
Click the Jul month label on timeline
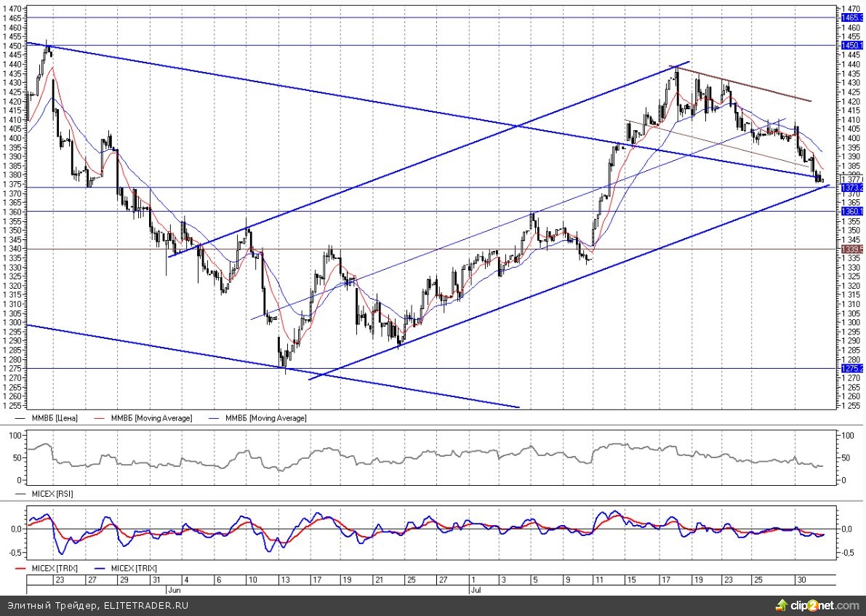click(x=475, y=591)
